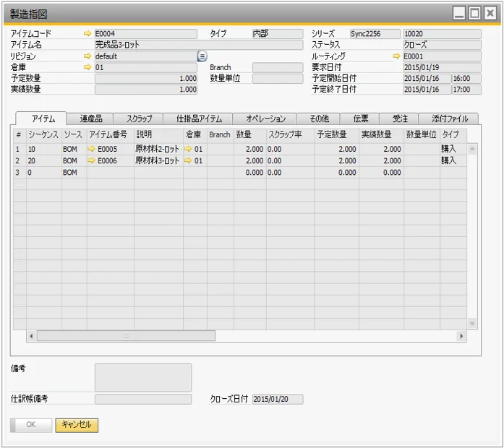The width and height of the screenshot is (504, 448).
Task: Click the document number field 10020
Action: coord(442,34)
